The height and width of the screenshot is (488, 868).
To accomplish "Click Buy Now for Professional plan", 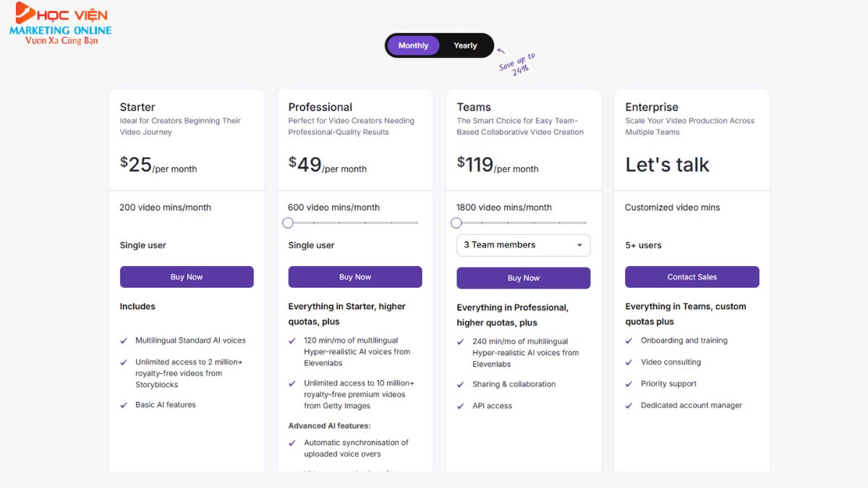I will [x=355, y=277].
